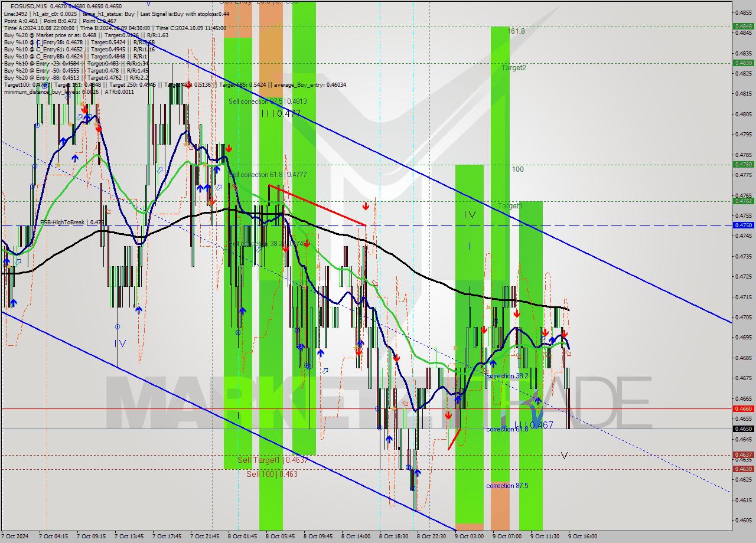Click the 'Target2' label
The width and height of the screenshot is (756, 543).
pyautogui.click(x=514, y=68)
